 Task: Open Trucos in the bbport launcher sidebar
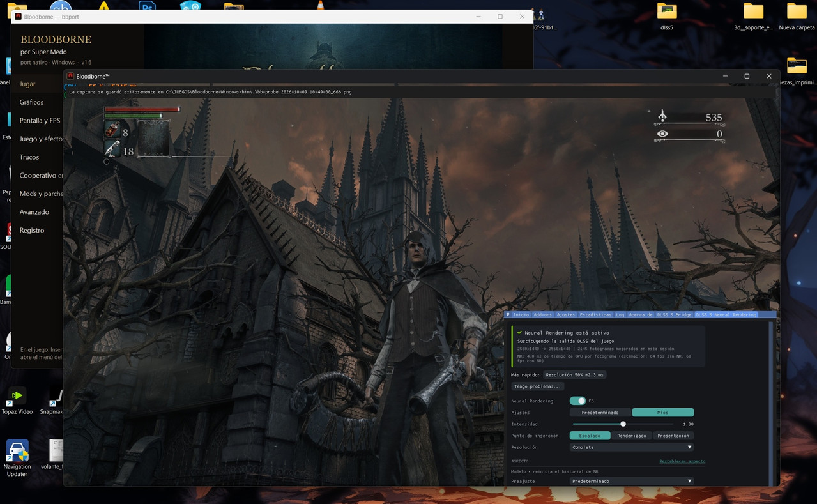tap(29, 157)
